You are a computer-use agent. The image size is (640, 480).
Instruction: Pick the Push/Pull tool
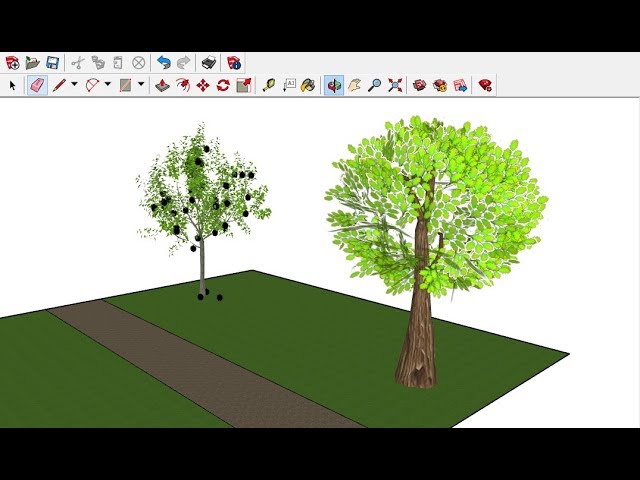pyautogui.click(x=163, y=85)
